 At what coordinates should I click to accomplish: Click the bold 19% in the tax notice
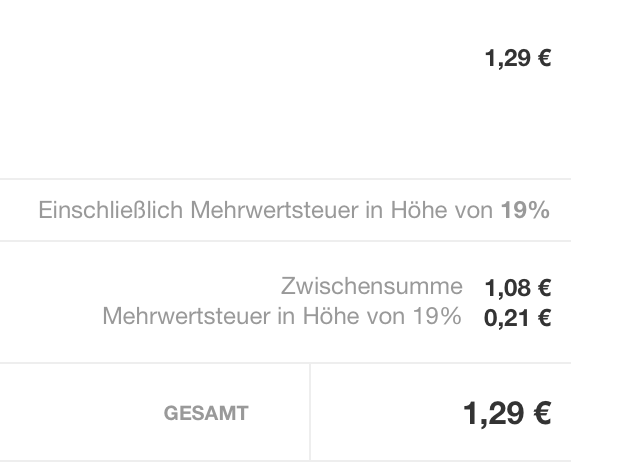point(525,211)
